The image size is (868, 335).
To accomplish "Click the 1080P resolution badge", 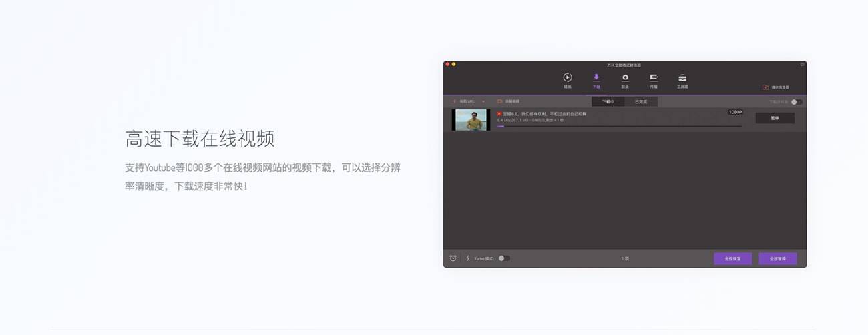I will point(735,112).
